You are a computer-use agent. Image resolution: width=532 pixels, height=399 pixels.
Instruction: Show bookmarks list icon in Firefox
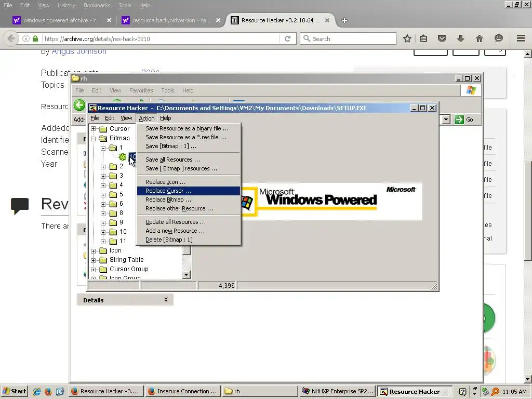pyautogui.click(x=423, y=38)
